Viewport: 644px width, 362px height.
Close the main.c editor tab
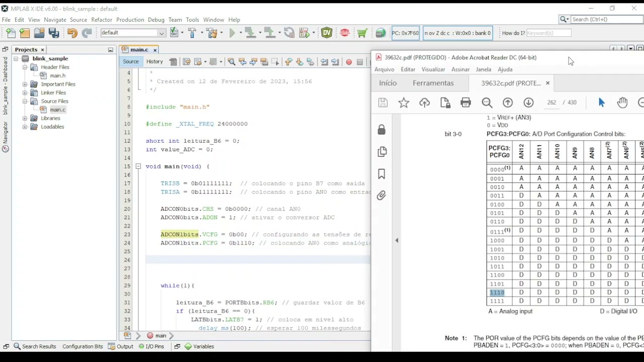pos(155,50)
